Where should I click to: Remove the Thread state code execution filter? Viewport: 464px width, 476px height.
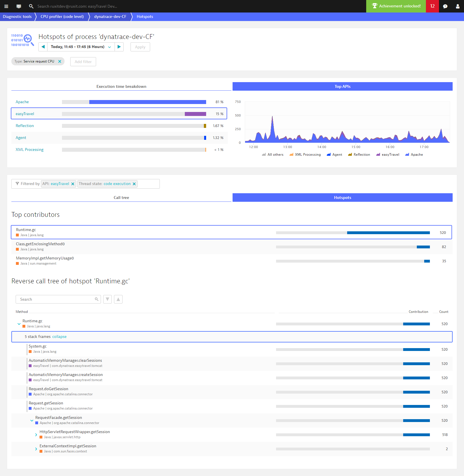pyautogui.click(x=134, y=184)
